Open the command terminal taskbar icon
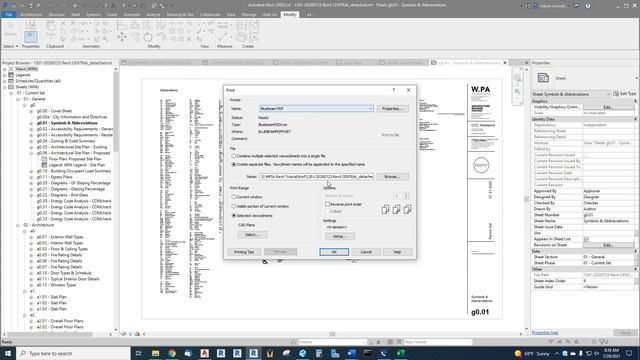The image size is (640, 360). 368,353
